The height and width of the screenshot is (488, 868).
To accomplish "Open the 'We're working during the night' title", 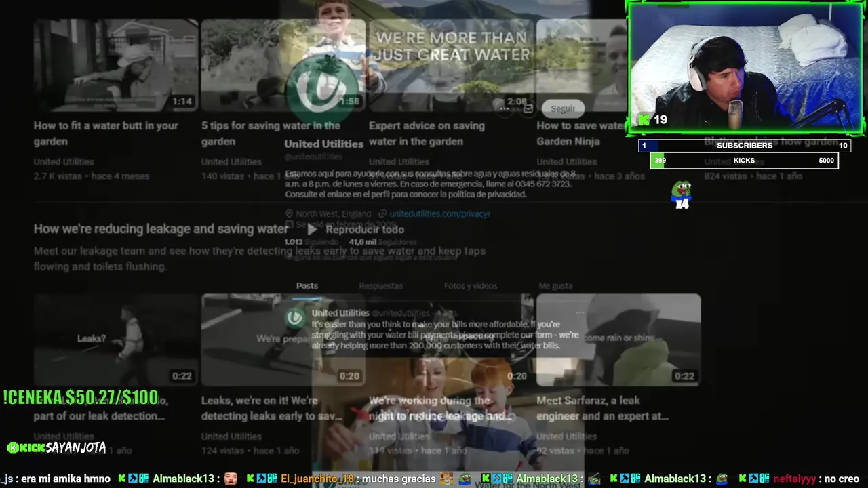I will [441, 408].
